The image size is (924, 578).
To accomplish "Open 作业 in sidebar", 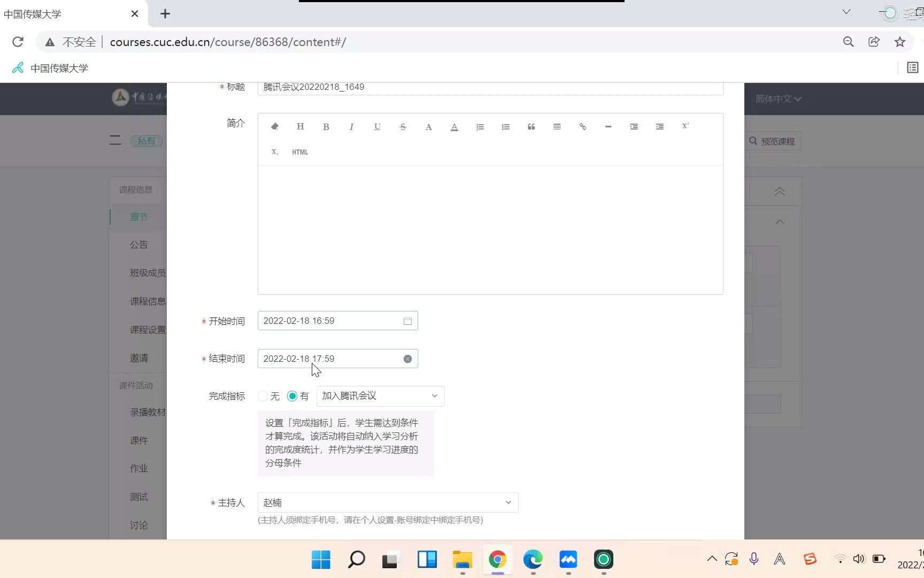I will tap(139, 468).
